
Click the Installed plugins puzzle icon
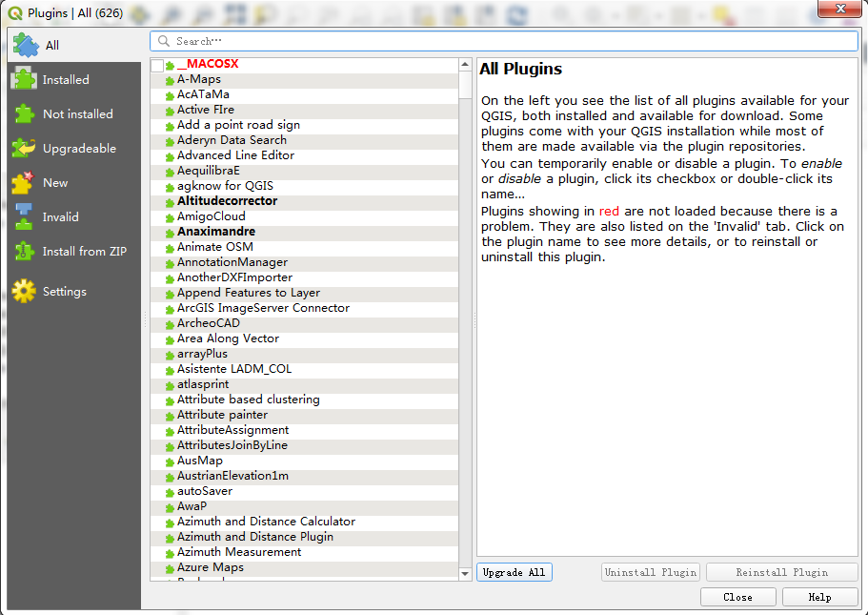pyautogui.click(x=24, y=80)
